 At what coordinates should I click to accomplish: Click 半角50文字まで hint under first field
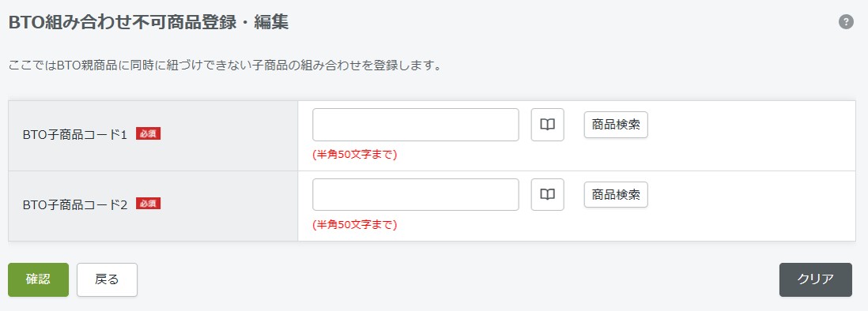pos(355,155)
